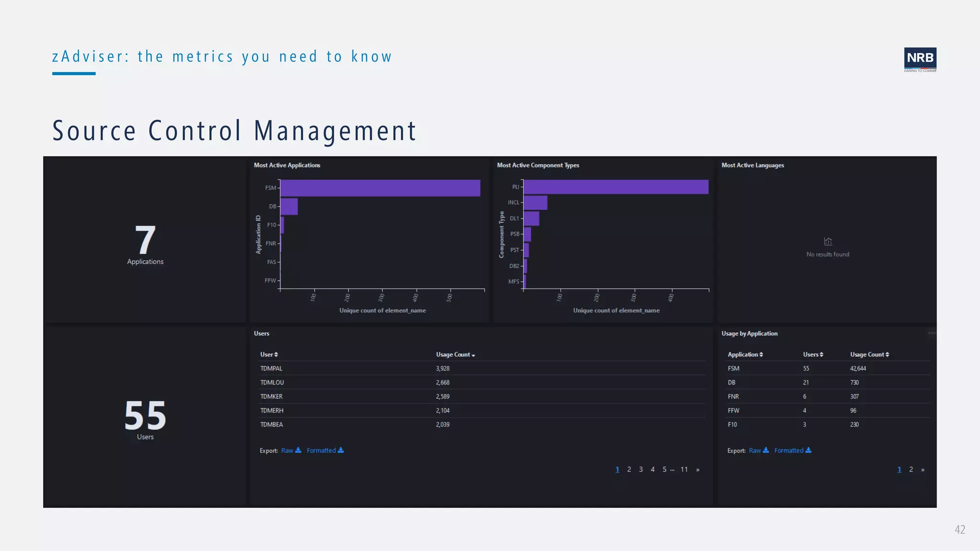This screenshot has height=551, width=980.
Task: Click the PLI bar in Component Types chart
Action: tap(616, 187)
